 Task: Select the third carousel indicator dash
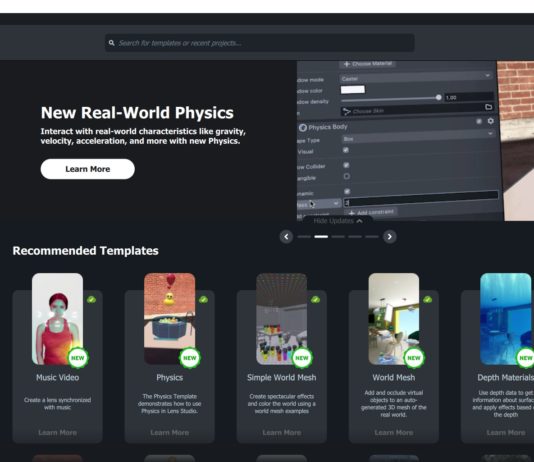(x=338, y=237)
